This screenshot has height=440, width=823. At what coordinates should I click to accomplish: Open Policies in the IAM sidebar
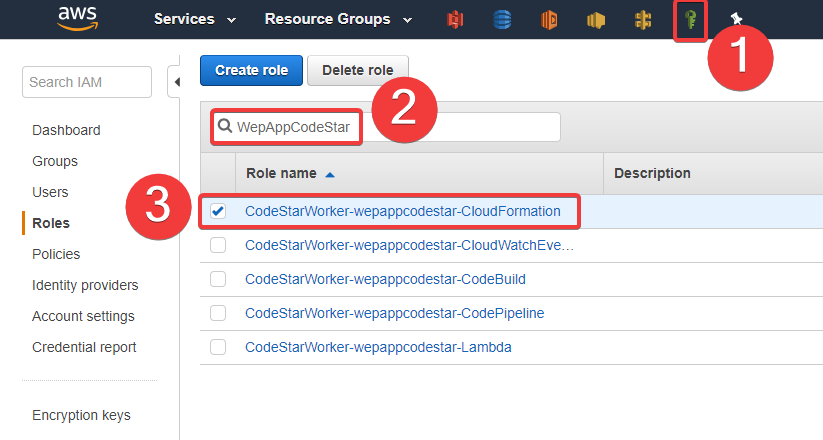56,254
